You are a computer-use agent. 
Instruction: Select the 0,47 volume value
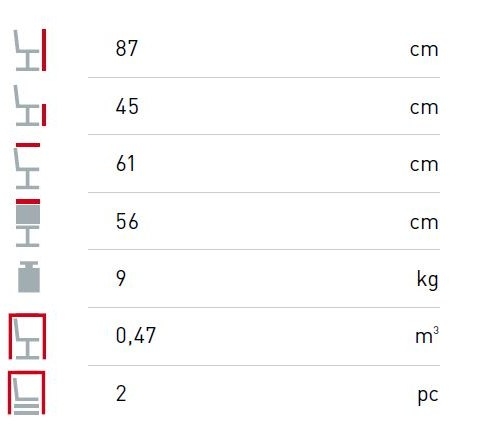[x=136, y=335]
